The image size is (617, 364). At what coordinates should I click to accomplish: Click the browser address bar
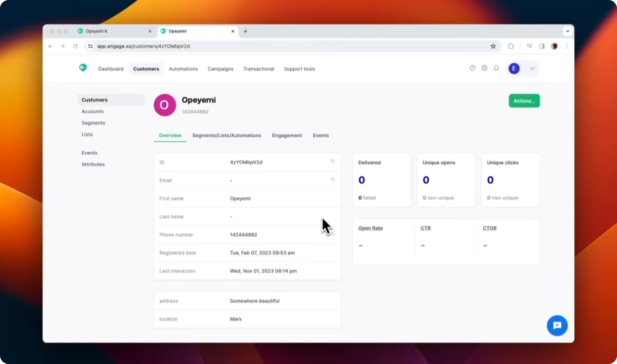(x=281, y=46)
